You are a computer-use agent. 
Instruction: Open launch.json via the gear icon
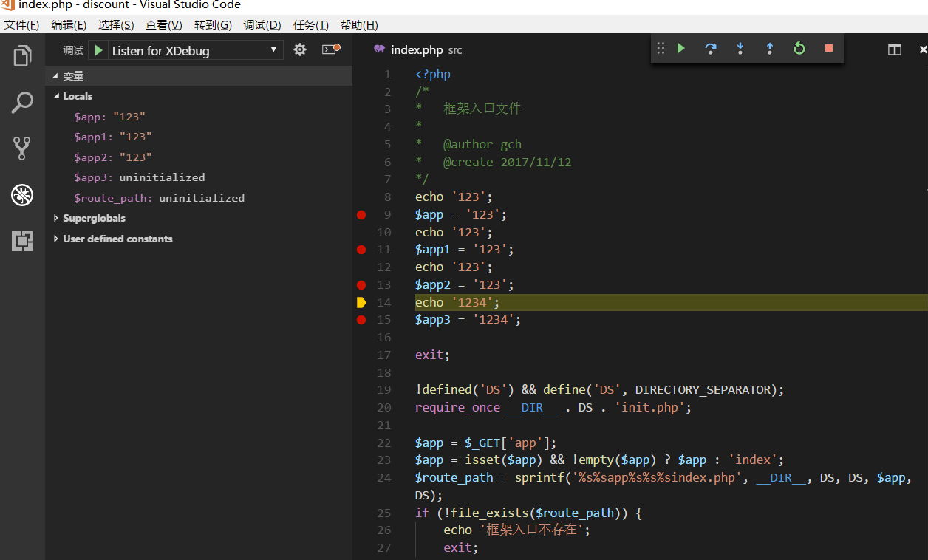click(299, 49)
